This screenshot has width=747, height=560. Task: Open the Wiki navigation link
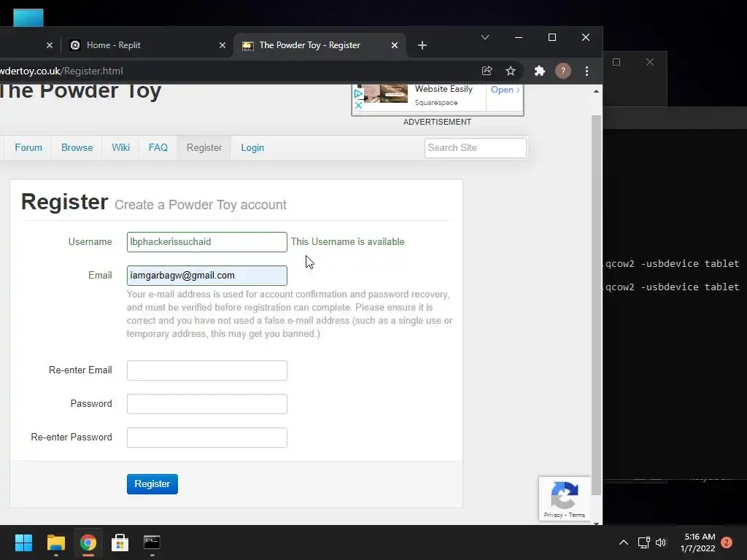(120, 147)
